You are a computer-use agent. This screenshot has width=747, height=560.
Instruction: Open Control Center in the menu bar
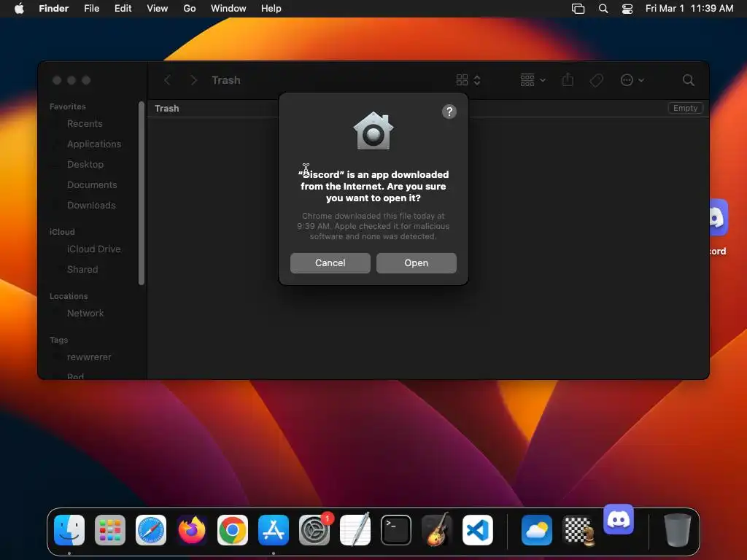pyautogui.click(x=627, y=9)
